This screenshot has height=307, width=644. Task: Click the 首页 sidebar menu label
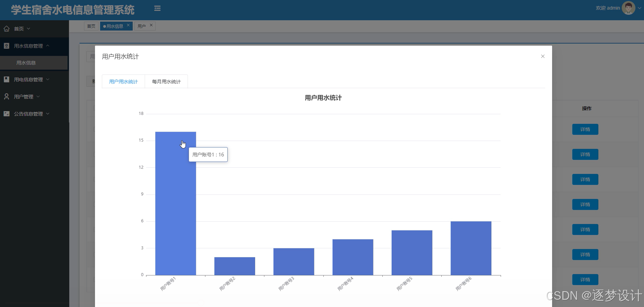click(19, 29)
